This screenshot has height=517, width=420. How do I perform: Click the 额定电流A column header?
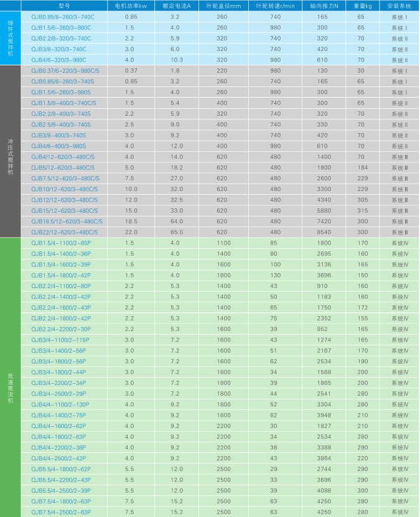[175, 5]
